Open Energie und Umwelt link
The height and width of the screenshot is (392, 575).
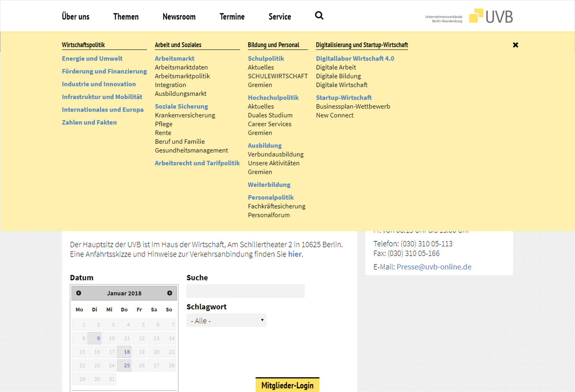click(92, 58)
